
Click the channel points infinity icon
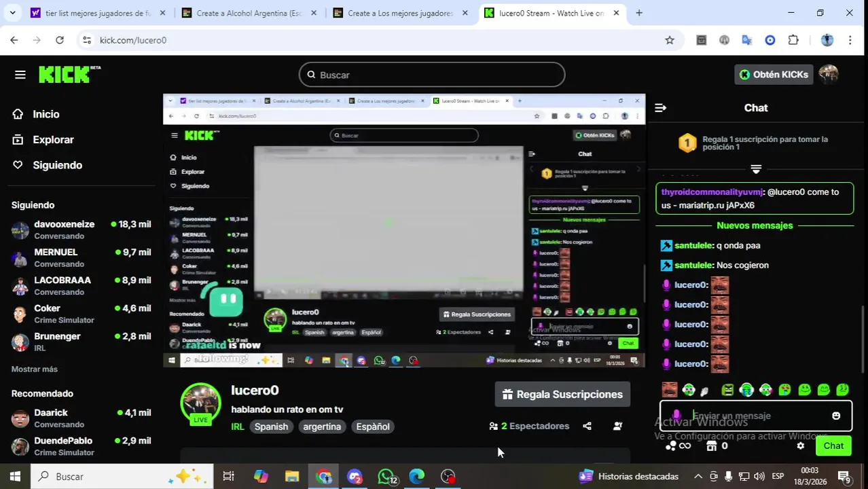point(678,446)
